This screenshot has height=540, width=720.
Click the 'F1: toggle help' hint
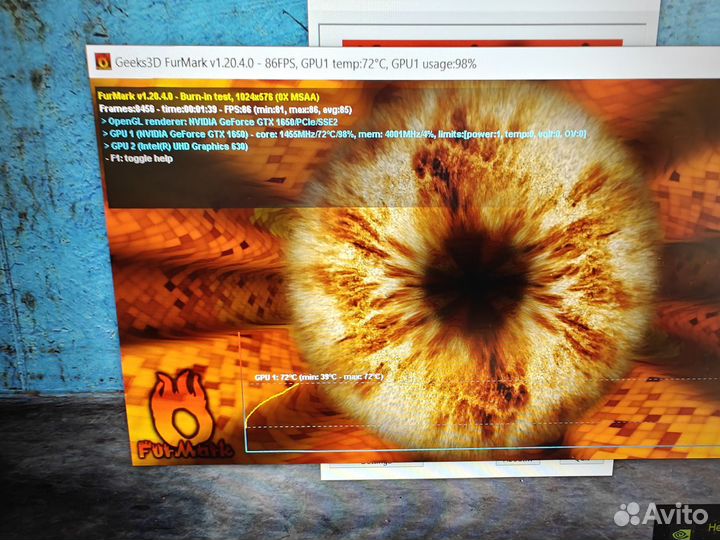click(140, 158)
